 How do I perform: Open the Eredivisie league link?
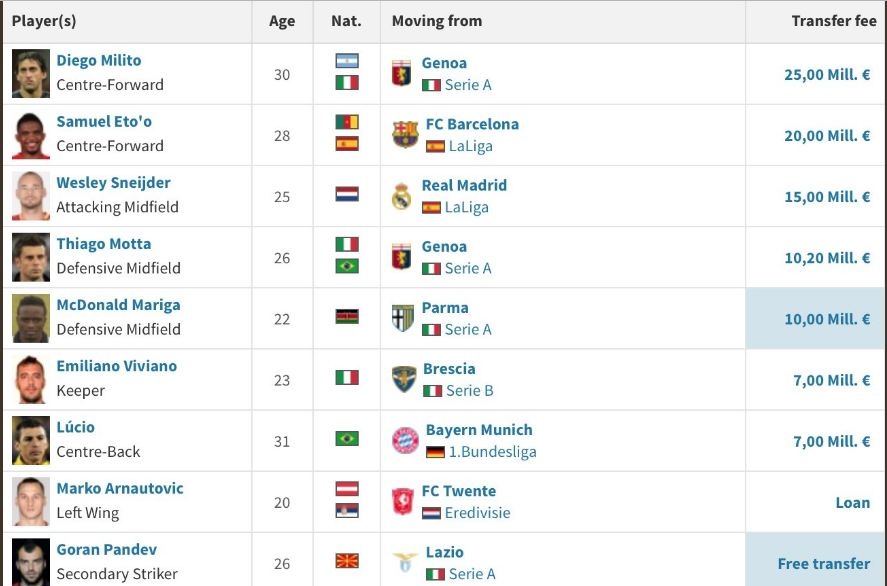(477, 513)
